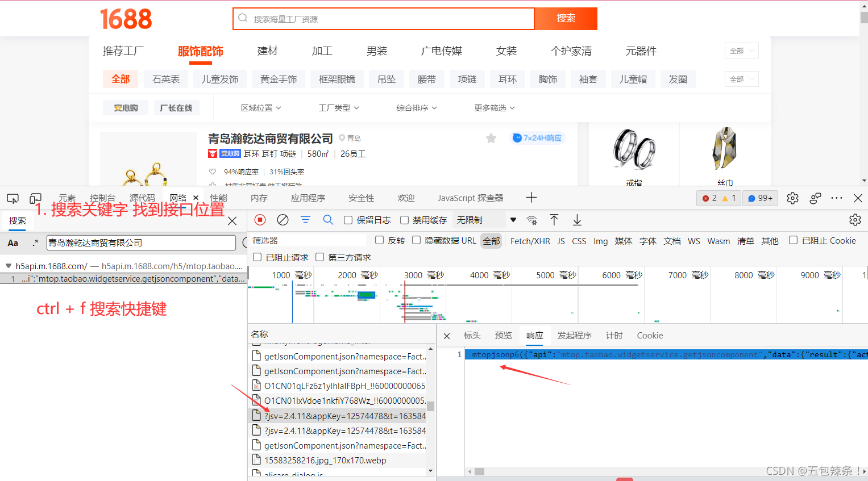The height and width of the screenshot is (481, 868).
Task: Open the 全部 dropdown beside category tabs
Action: [x=742, y=51]
